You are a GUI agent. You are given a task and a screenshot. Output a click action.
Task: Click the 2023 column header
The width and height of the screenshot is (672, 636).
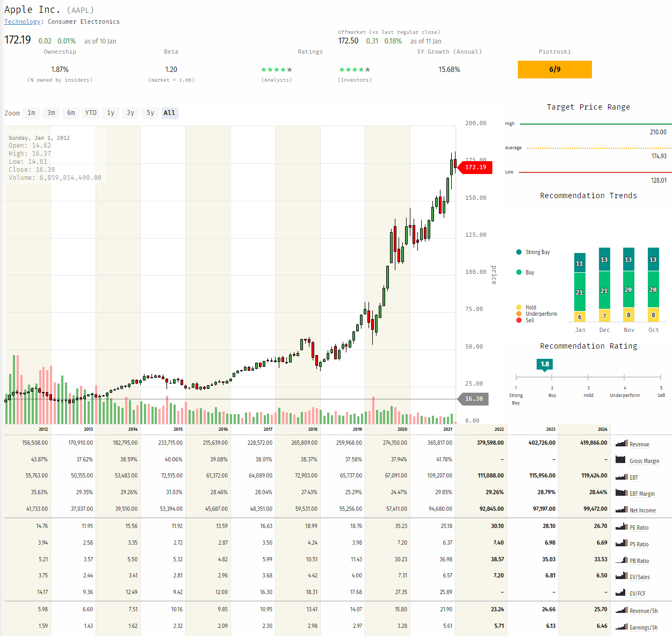pyautogui.click(x=551, y=429)
